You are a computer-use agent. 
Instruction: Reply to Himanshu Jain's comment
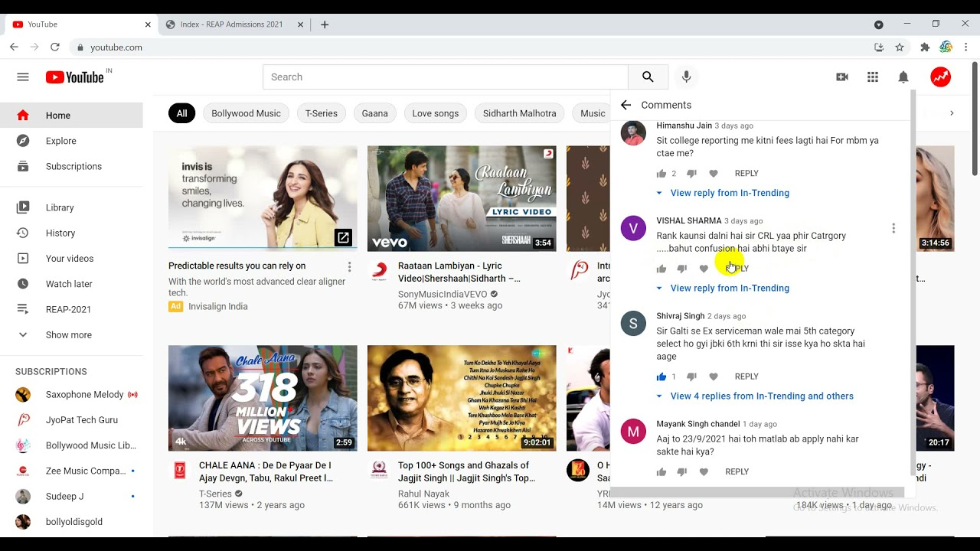[746, 174]
